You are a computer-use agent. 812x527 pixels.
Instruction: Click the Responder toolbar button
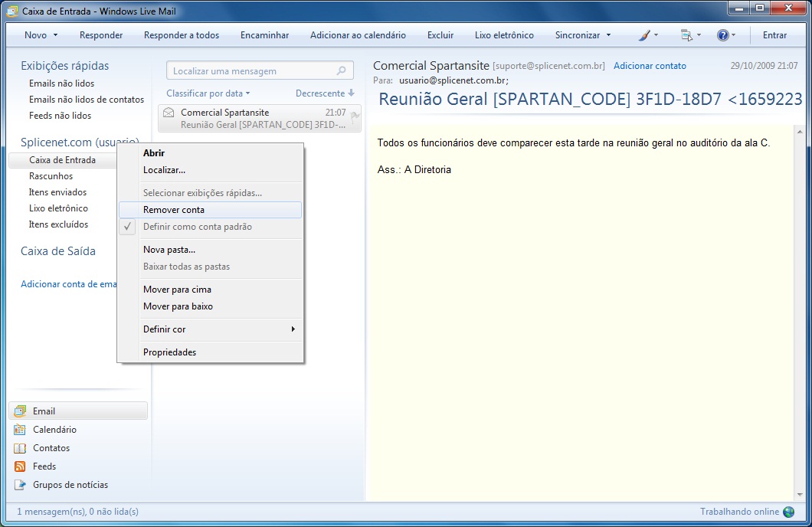(101, 35)
